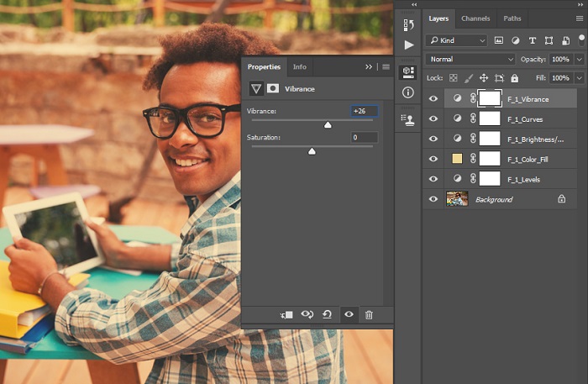
Task: Clip adjustment to layer below icon
Action: [287, 315]
